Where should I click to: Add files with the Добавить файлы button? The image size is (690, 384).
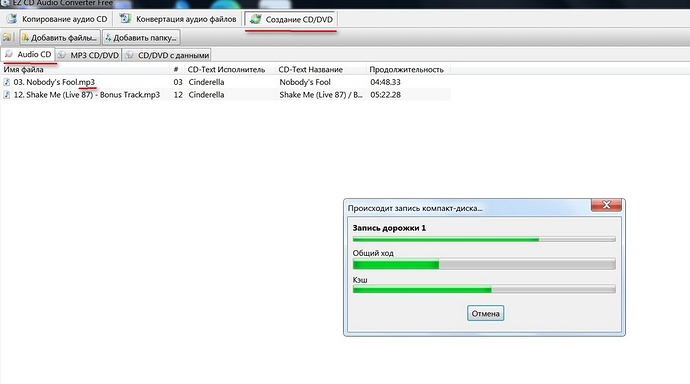pyautogui.click(x=60, y=37)
